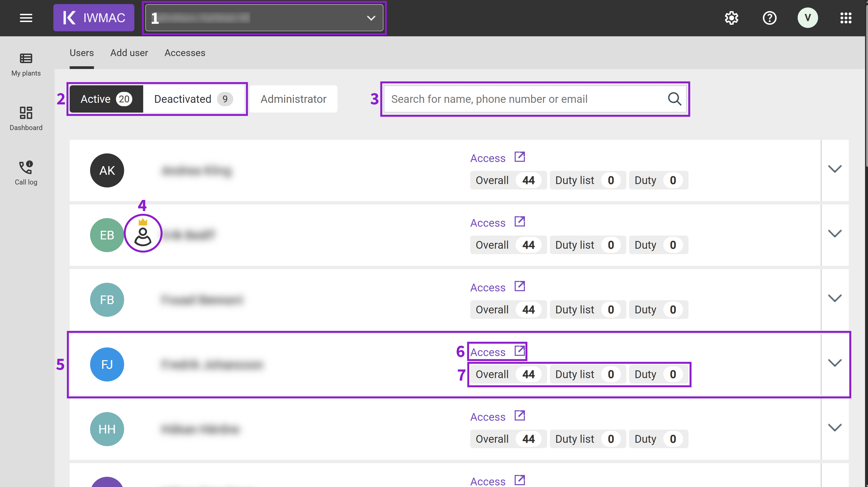Click the FJ user avatar
868x487 pixels.
107,365
